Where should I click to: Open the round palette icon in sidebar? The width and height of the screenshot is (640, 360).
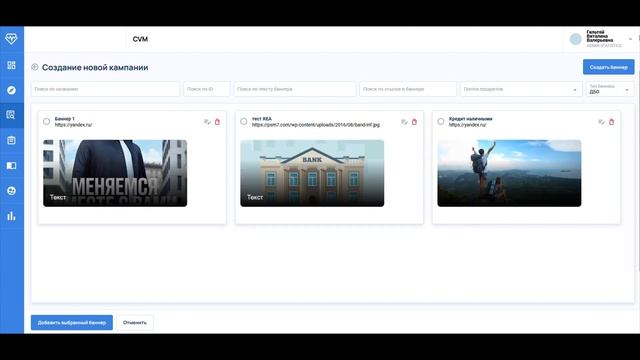click(11, 191)
